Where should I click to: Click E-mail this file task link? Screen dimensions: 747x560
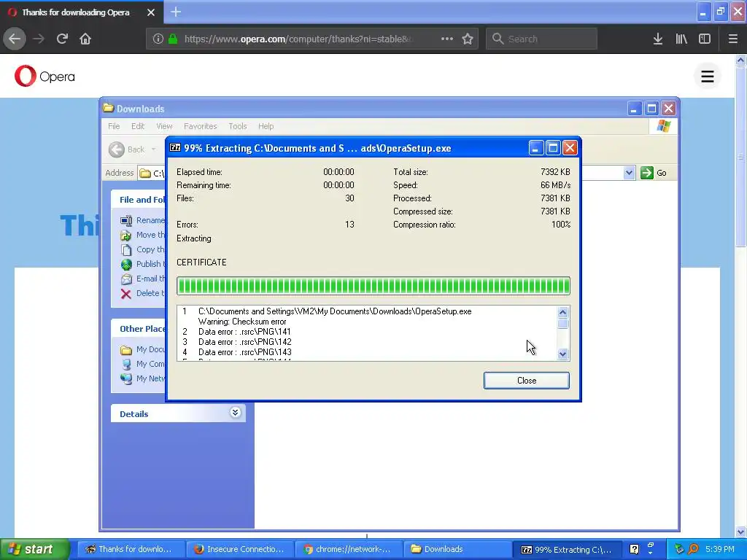tap(150, 279)
